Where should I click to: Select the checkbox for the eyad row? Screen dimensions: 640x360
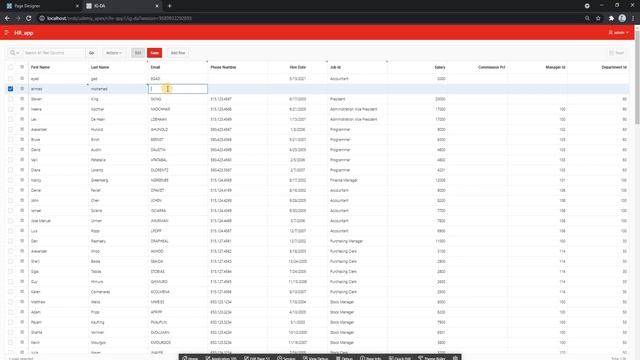(x=10, y=78)
